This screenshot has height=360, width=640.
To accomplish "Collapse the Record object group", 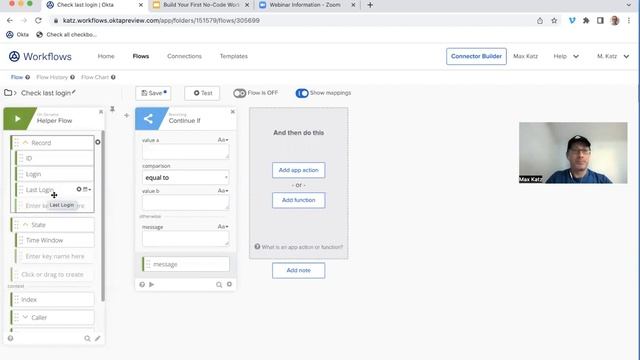I will pyautogui.click(x=25, y=142).
